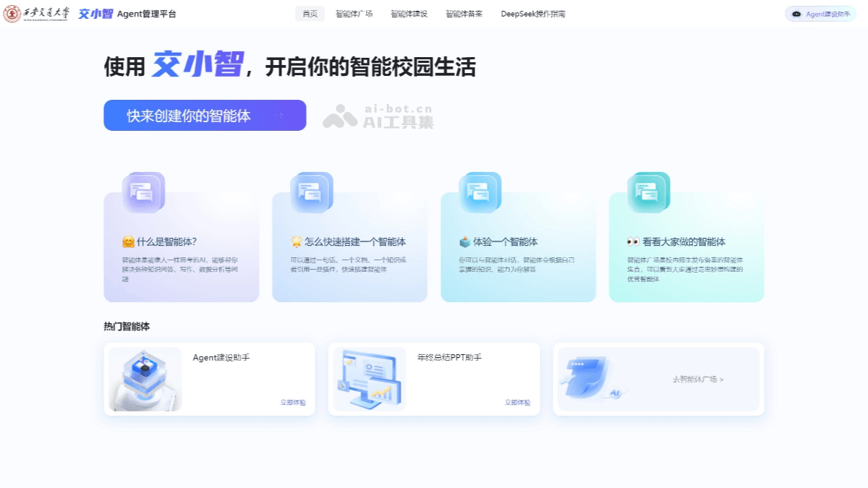Open the DeepSeek操作指南 guide

click(533, 13)
